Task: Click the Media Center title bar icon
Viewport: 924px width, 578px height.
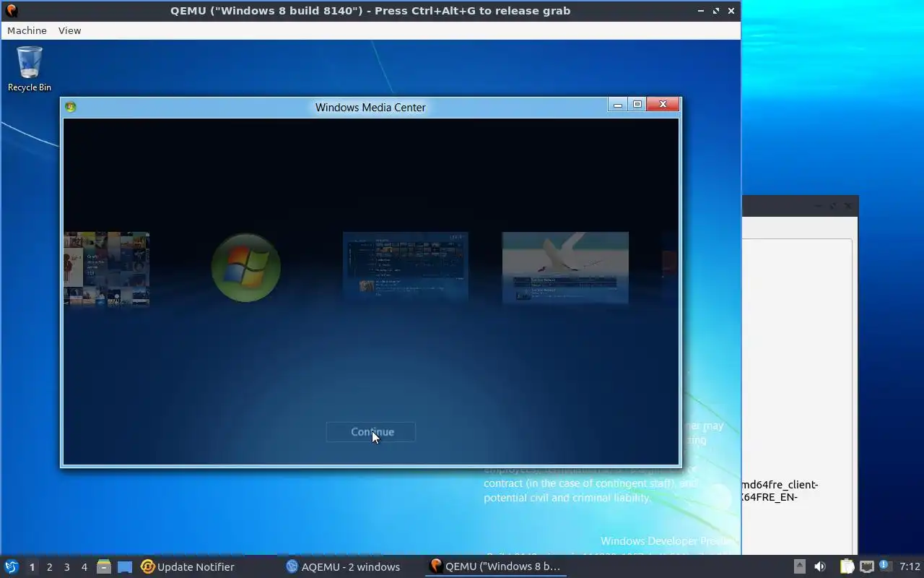Action: [70, 107]
